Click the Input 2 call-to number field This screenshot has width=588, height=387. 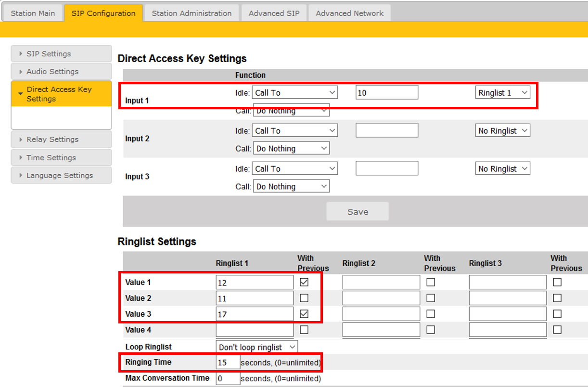(x=387, y=130)
